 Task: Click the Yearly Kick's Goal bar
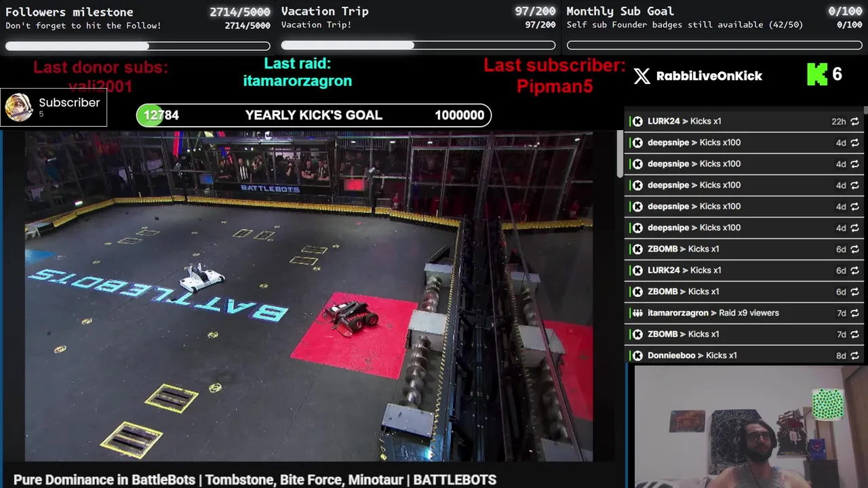314,115
